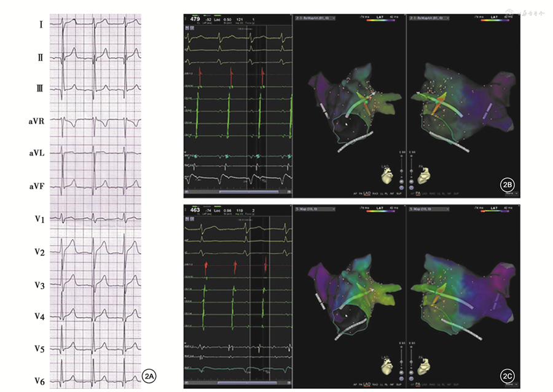This screenshot has width=553, height=392.
Task: Click the bottom round button under 2B left zoom slider
Action: pyautogui.click(x=401, y=188)
